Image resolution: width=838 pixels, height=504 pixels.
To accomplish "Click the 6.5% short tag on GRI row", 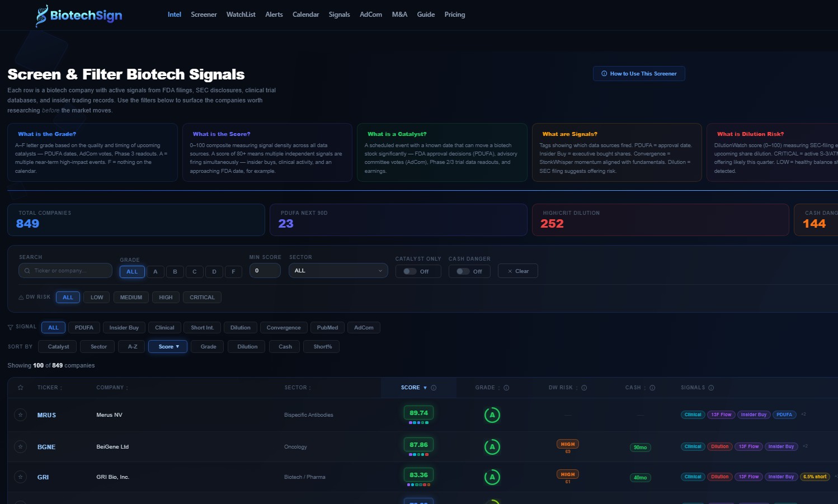I will (815, 477).
